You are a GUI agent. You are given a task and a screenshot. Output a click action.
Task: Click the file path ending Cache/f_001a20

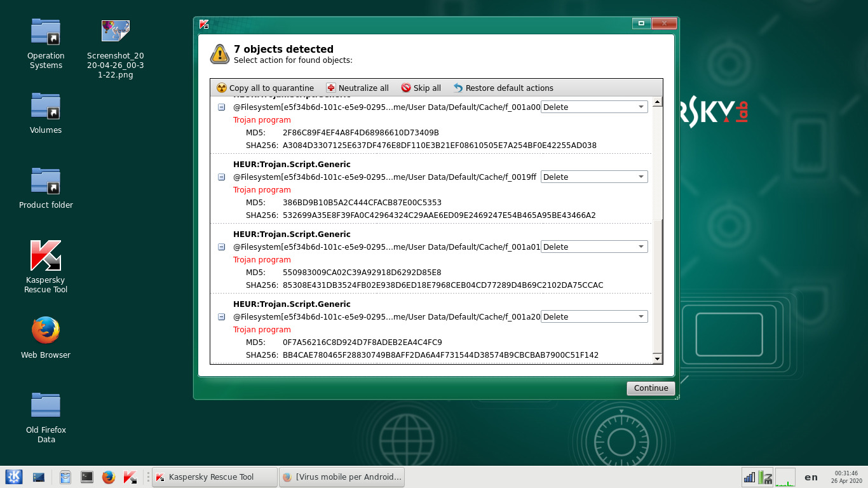tap(386, 317)
